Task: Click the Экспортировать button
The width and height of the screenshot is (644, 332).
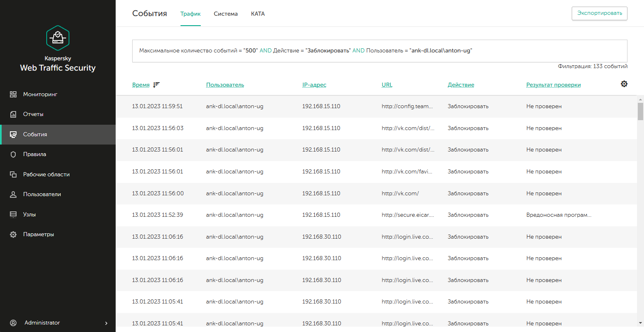Action: pos(599,13)
